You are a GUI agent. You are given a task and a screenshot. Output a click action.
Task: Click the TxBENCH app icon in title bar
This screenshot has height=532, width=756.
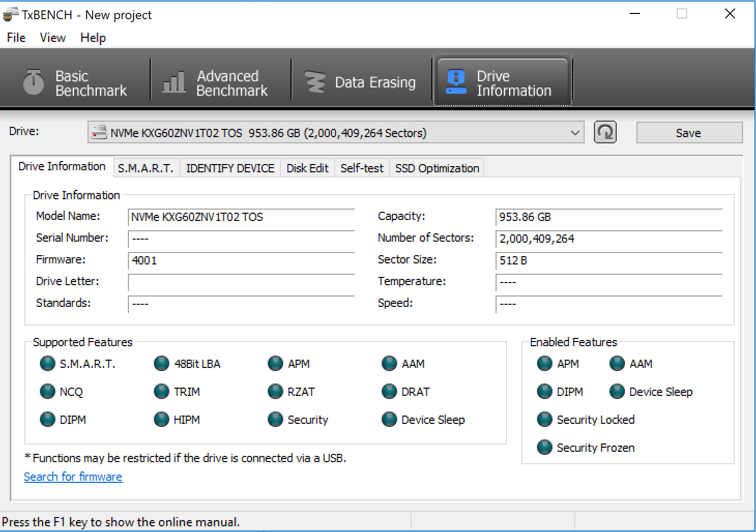pos(10,14)
